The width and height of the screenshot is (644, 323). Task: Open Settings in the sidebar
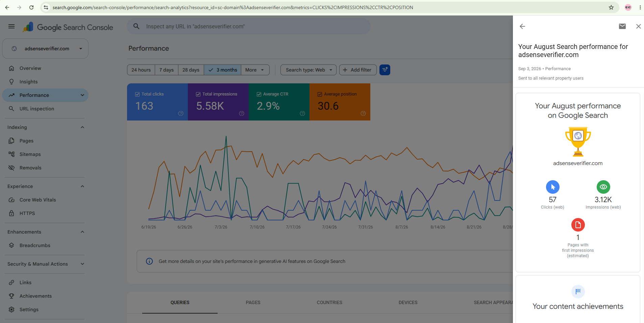click(45, 309)
